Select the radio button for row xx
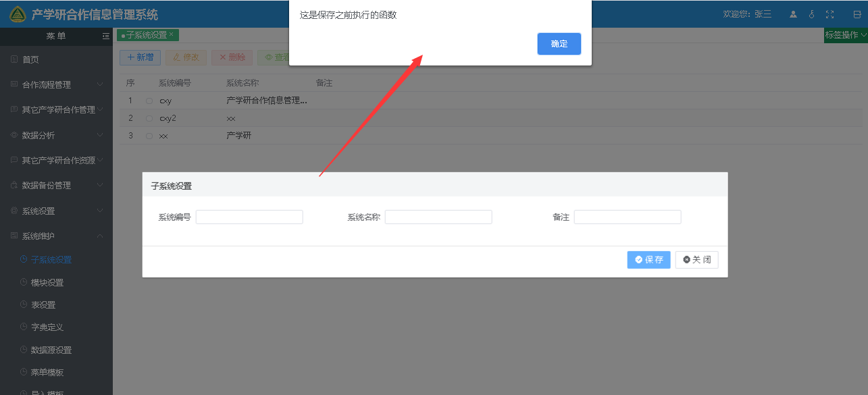The image size is (868, 395). (149, 136)
